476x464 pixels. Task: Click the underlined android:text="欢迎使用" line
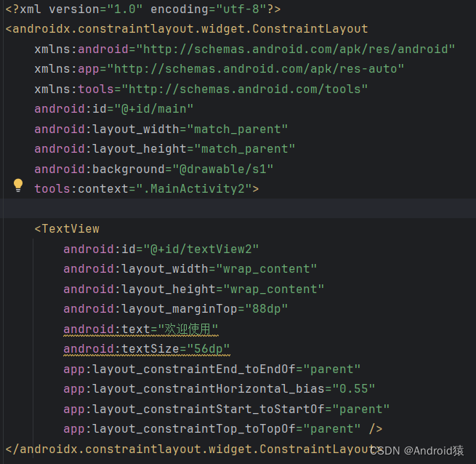[x=141, y=329]
